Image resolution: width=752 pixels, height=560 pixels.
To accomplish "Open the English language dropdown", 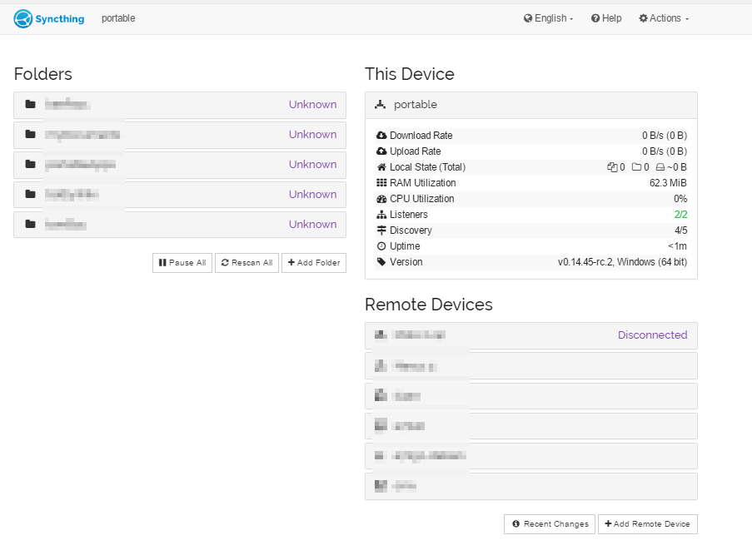I will click(548, 18).
